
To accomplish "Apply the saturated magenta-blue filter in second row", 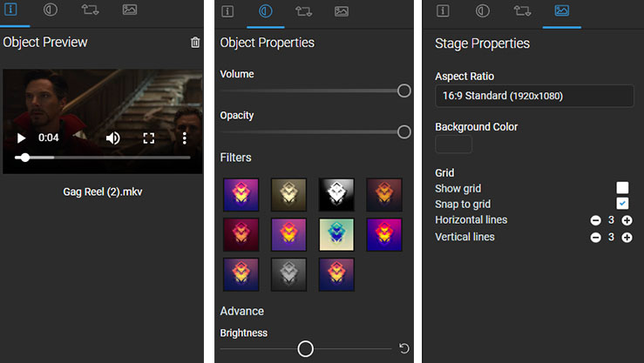I will [x=384, y=234].
